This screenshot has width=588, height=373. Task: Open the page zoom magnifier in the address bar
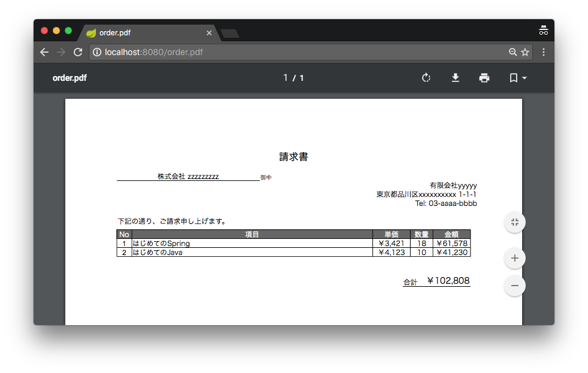click(512, 52)
